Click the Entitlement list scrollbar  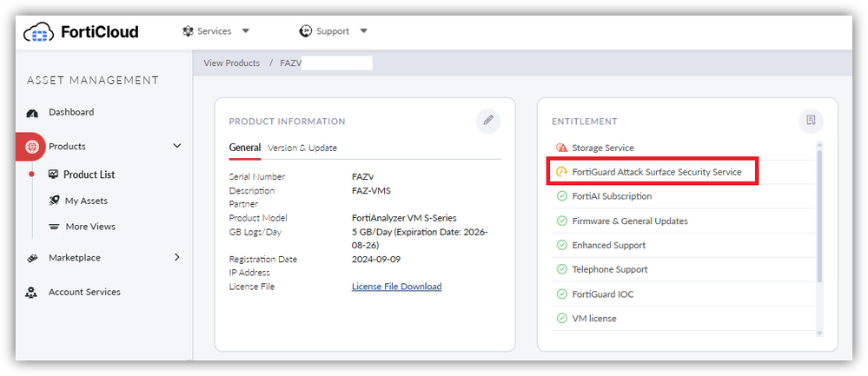click(x=819, y=217)
